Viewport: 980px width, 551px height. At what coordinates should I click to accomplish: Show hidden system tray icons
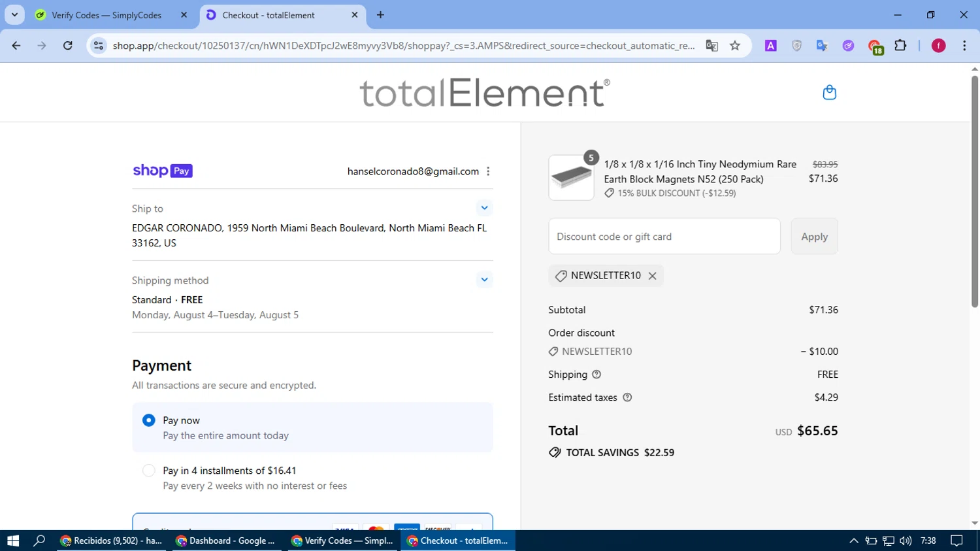[853, 541]
